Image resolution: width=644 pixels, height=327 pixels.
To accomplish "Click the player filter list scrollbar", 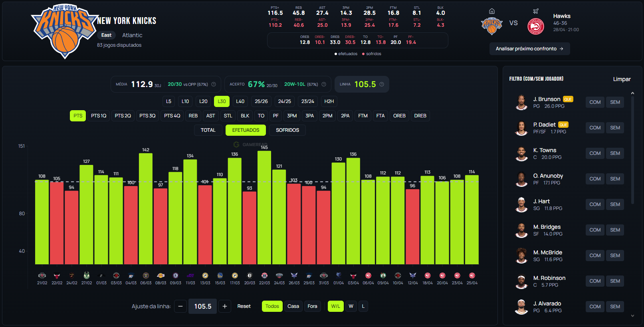I will tap(632, 150).
